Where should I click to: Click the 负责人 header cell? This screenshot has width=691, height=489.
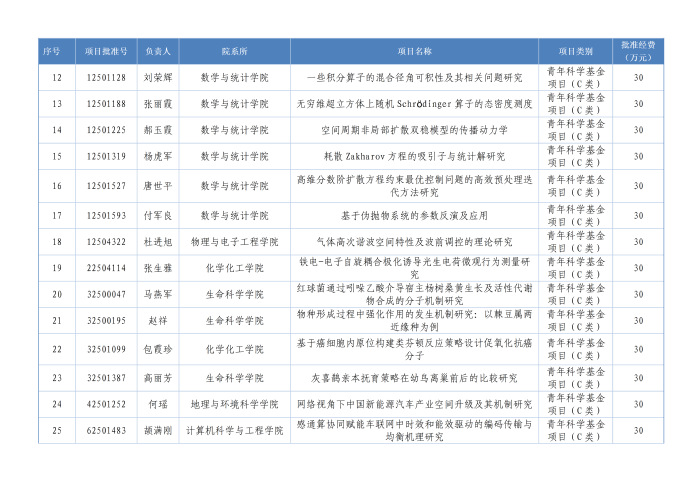[158, 51]
